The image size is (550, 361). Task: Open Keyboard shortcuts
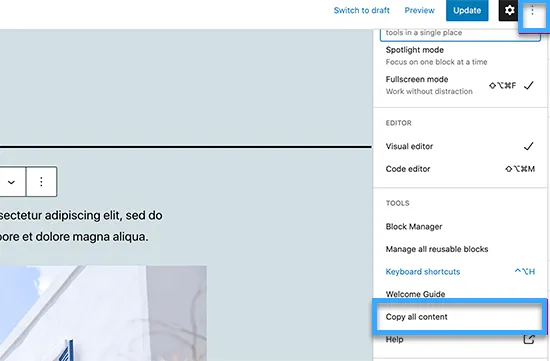[x=460, y=272]
